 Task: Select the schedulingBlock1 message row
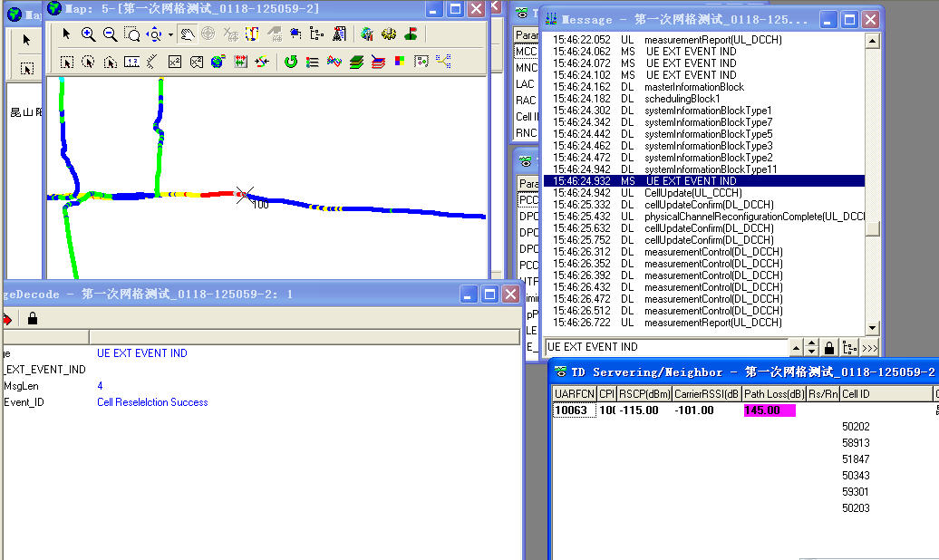[703, 99]
